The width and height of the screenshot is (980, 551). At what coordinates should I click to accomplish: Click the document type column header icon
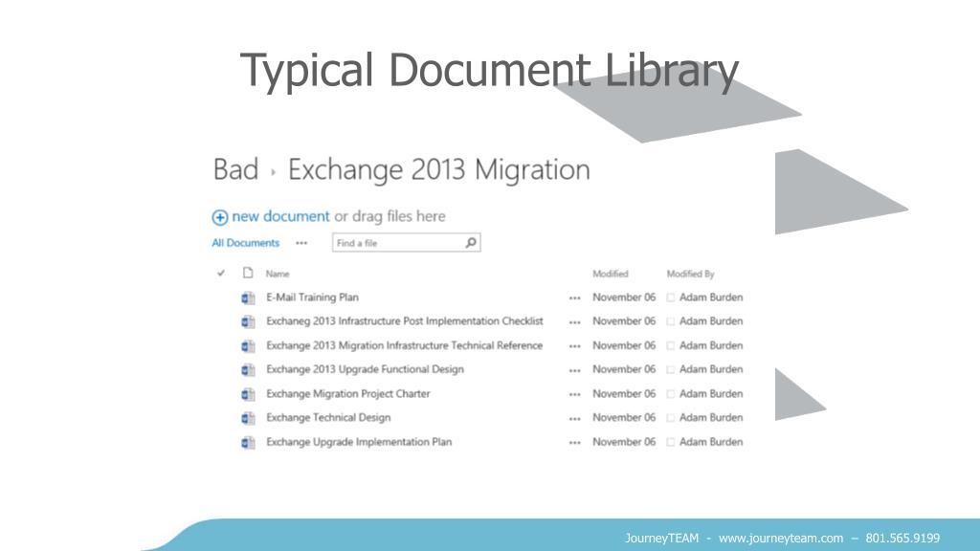(248, 273)
